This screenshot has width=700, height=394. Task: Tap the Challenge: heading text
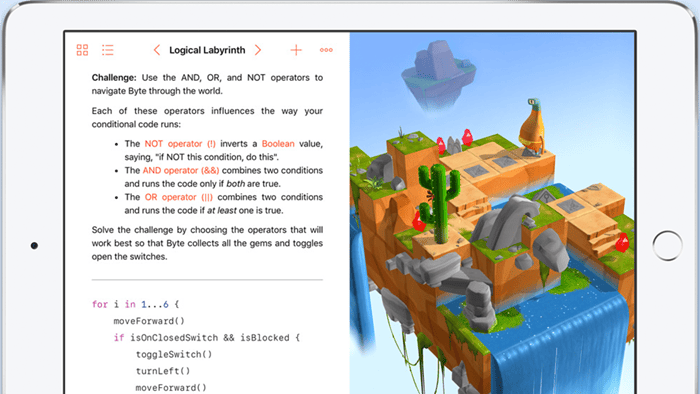click(114, 78)
